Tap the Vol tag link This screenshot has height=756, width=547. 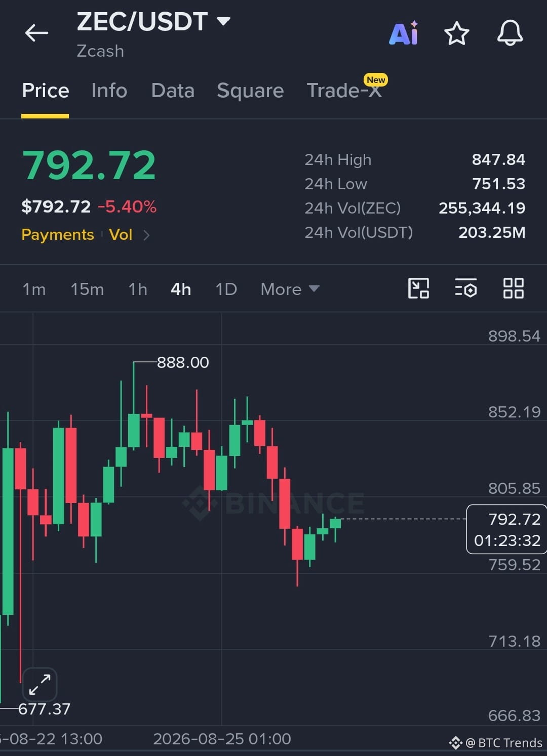[121, 235]
